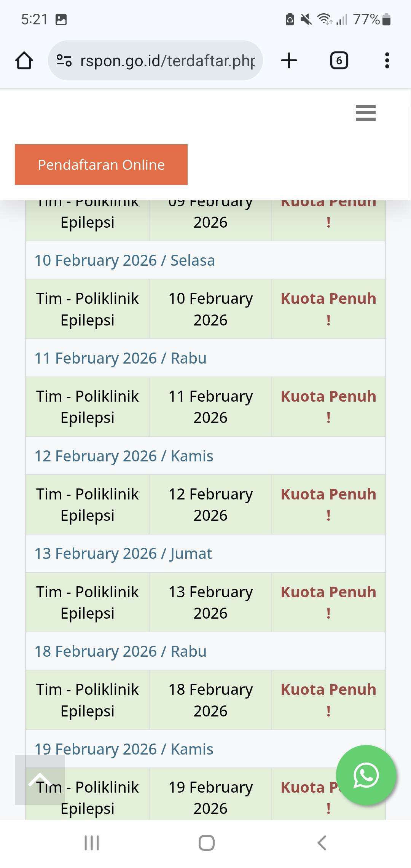411x868 pixels.
Task: Select the 12 February 2026 / Kamis header
Action: click(x=124, y=456)
